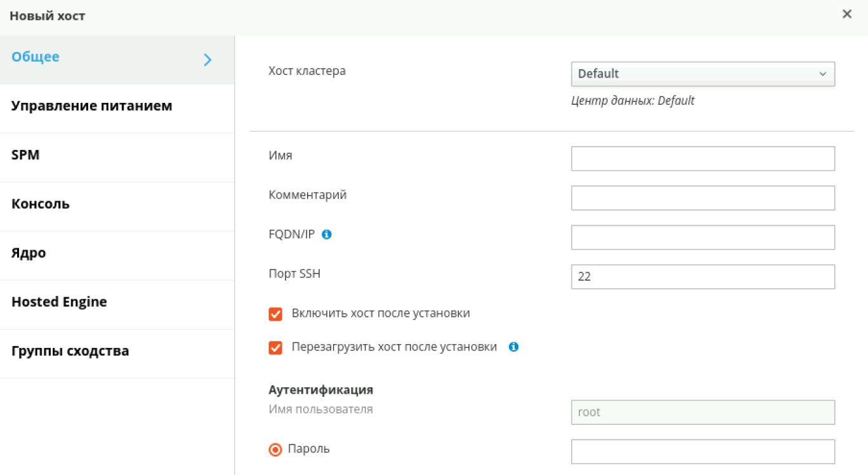Show the Группы сходства tab

click(70, 351)
